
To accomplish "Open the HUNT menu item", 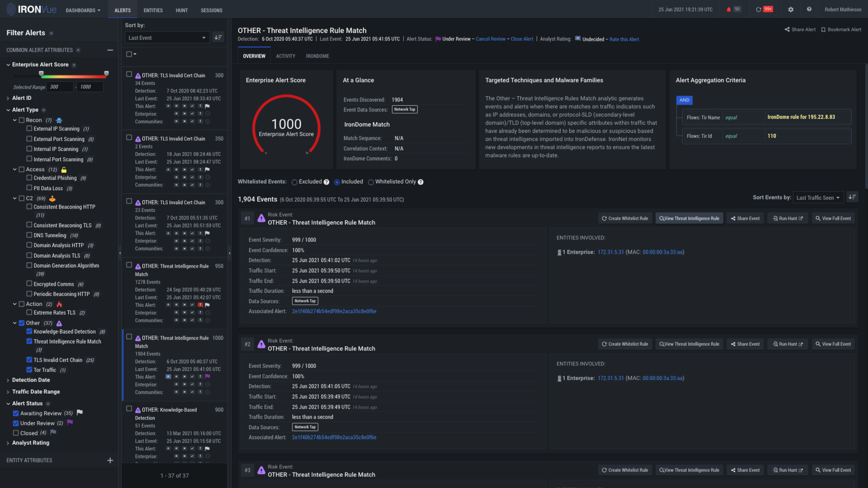I will click(x=182, y=11).
